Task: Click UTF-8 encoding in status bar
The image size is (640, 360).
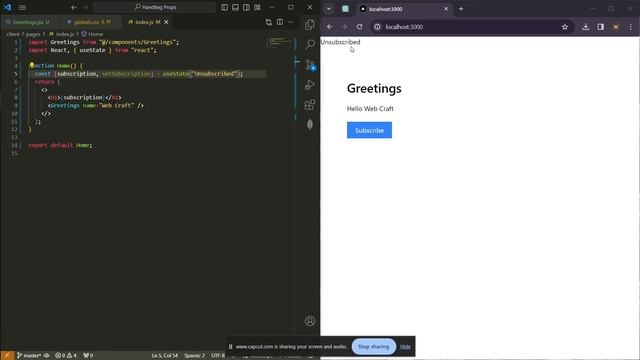Action: coord(218,356)
